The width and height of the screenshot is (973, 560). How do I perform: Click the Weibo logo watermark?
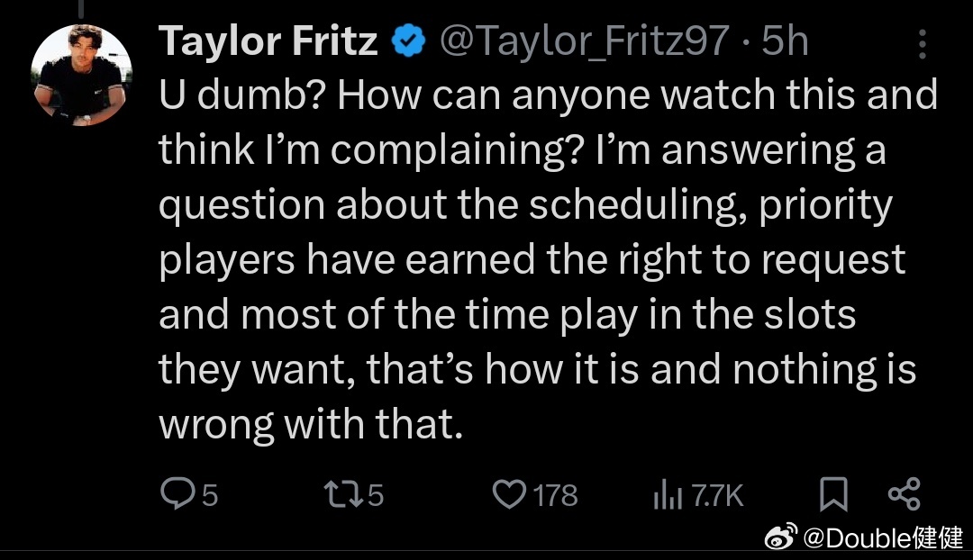[x=782, y=539]
